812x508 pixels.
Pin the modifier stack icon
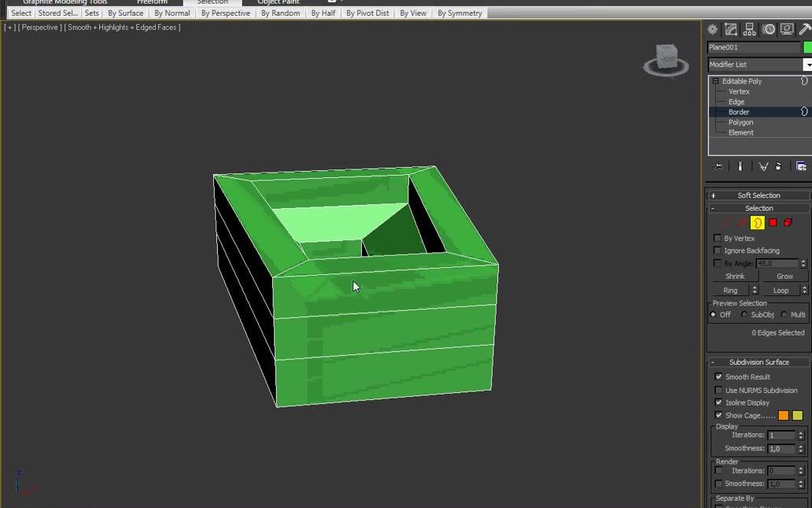[718, 166]
